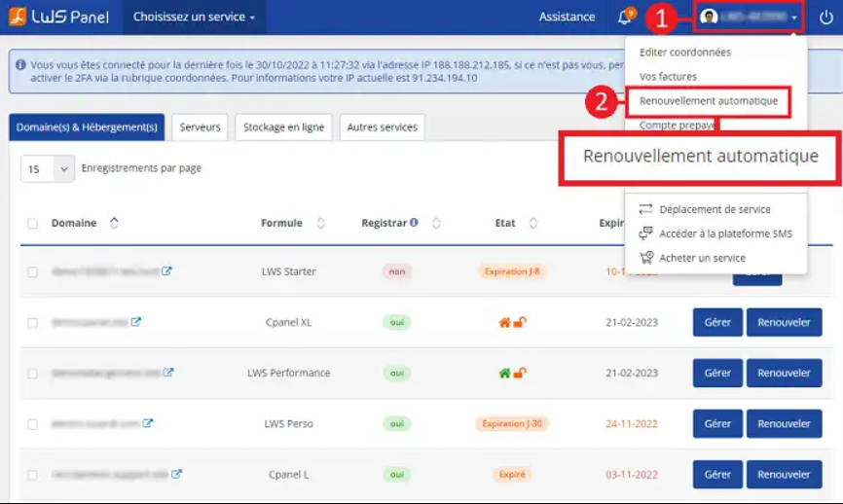
Task: Open the Stockage en ligne tab
Action: 284,127
